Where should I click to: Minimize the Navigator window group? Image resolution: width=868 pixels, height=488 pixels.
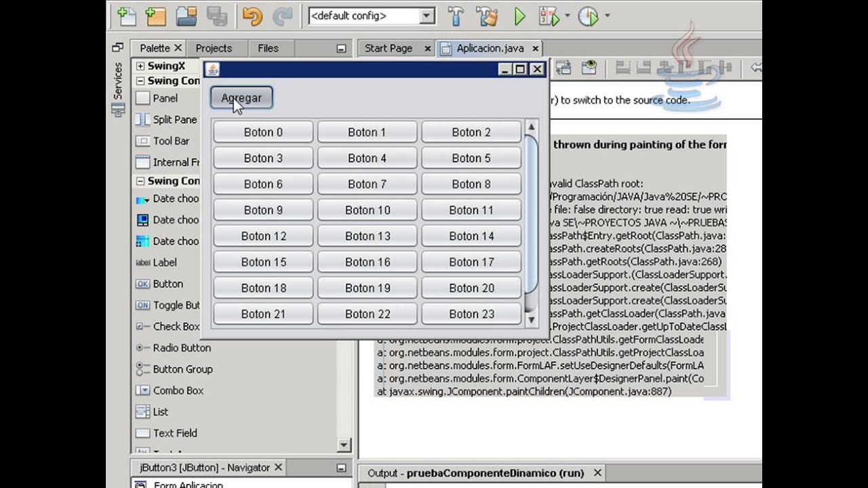342,468
